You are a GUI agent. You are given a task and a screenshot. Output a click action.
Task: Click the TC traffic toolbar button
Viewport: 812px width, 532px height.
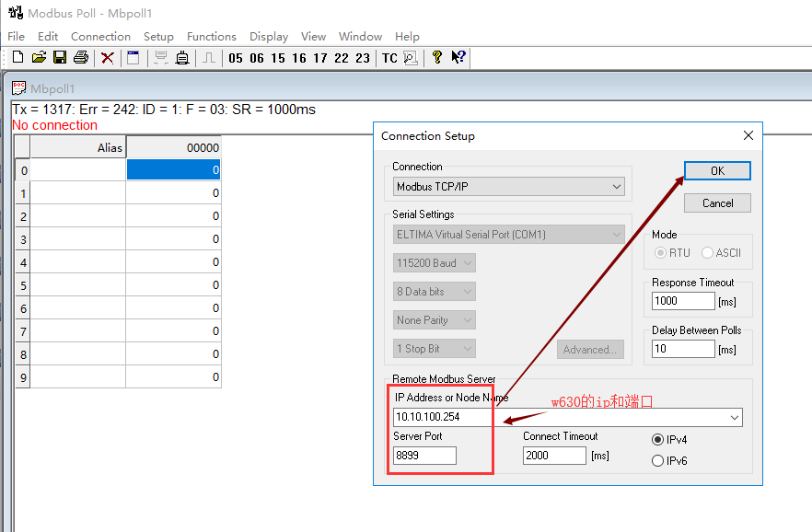(x=389, y=58)
